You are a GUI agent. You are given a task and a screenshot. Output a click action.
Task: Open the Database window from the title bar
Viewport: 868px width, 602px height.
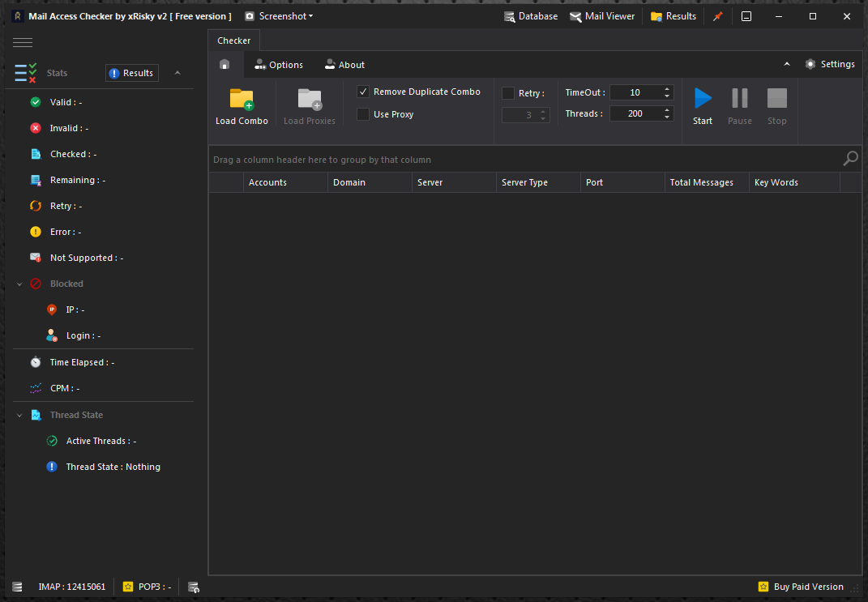(x=531, y=15)
